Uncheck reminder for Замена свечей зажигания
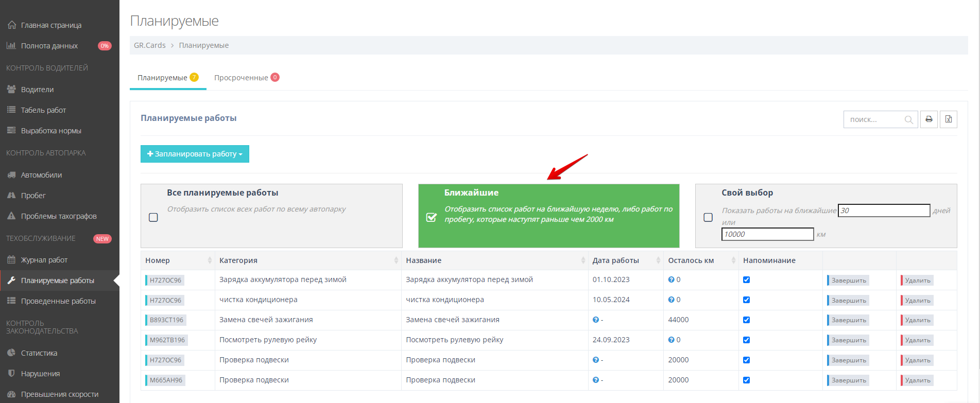Screen dimensions: 980x403 746,320
